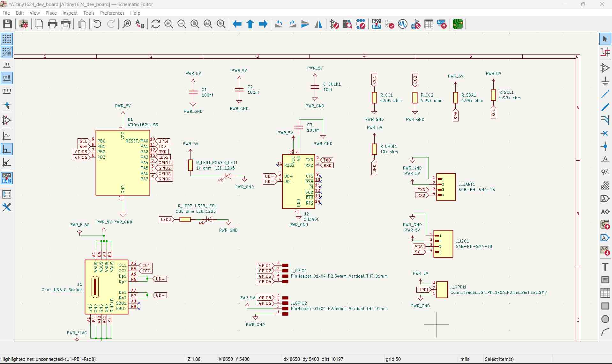Run the Electrical Rules Checker

tap(390, 24)
